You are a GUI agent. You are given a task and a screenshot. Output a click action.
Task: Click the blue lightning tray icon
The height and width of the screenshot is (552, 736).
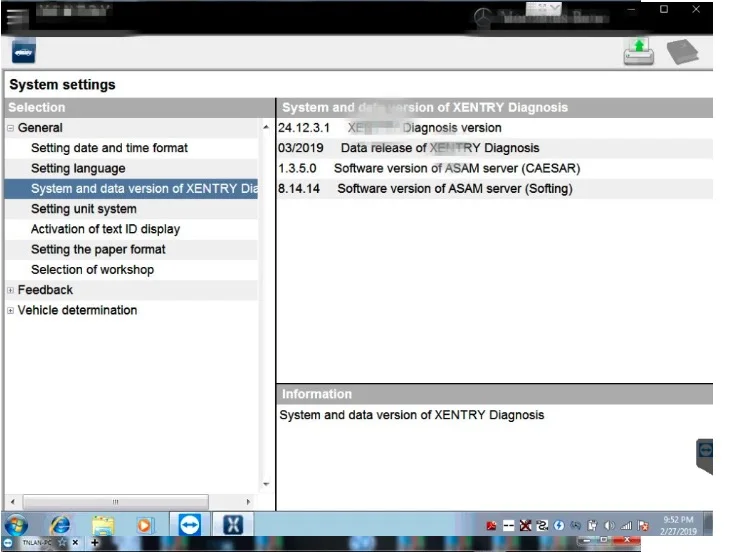pos(559,526)
